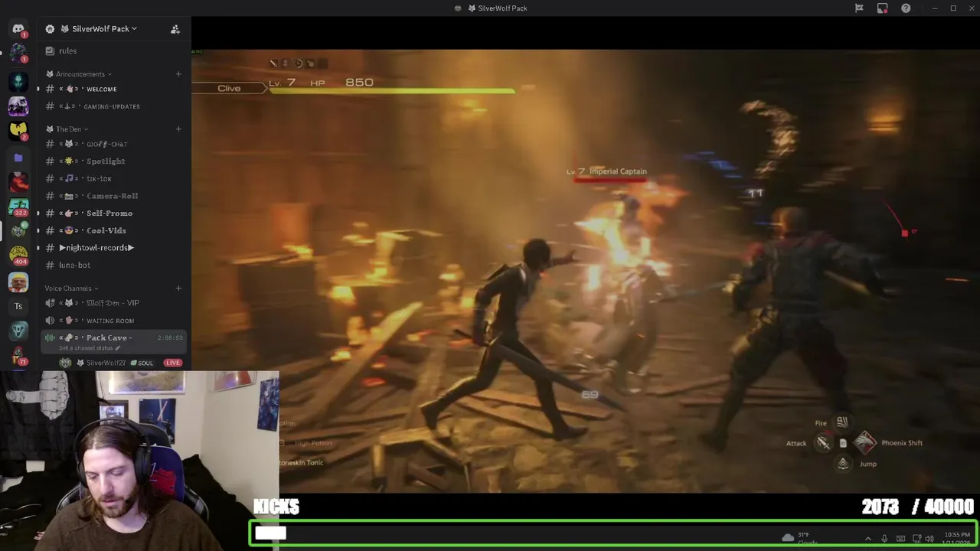Create channel in Announcements category plus icon

coord(178,74)
